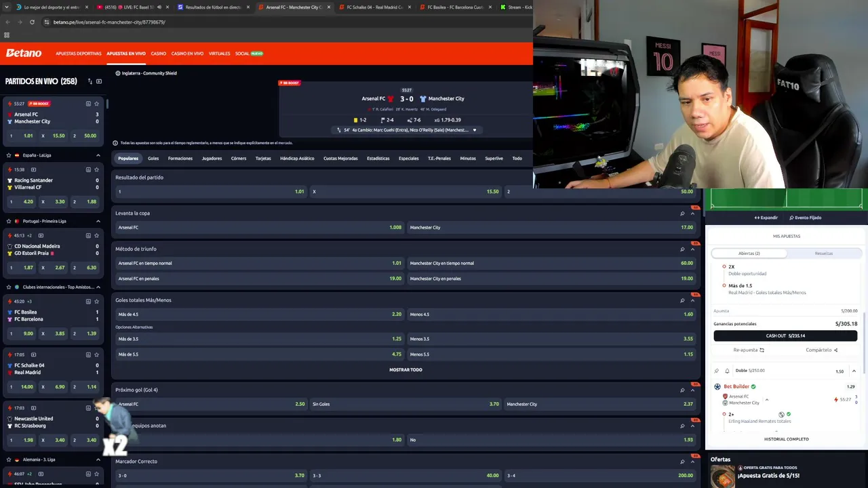The image size is (868, 488).
Task: Click the Re-apuesta button
Action: click(749, 350)
